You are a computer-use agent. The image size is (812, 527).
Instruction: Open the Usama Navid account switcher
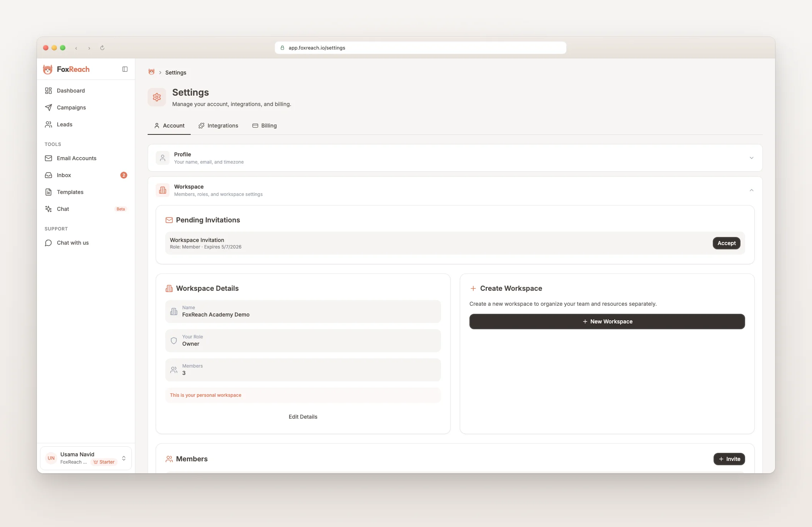click(x=86, y=458)
